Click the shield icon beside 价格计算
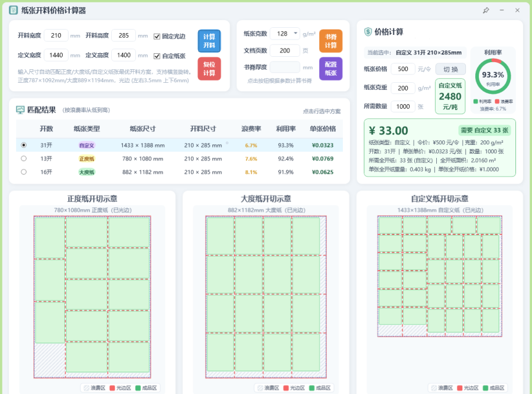 (x=368, y=32)
